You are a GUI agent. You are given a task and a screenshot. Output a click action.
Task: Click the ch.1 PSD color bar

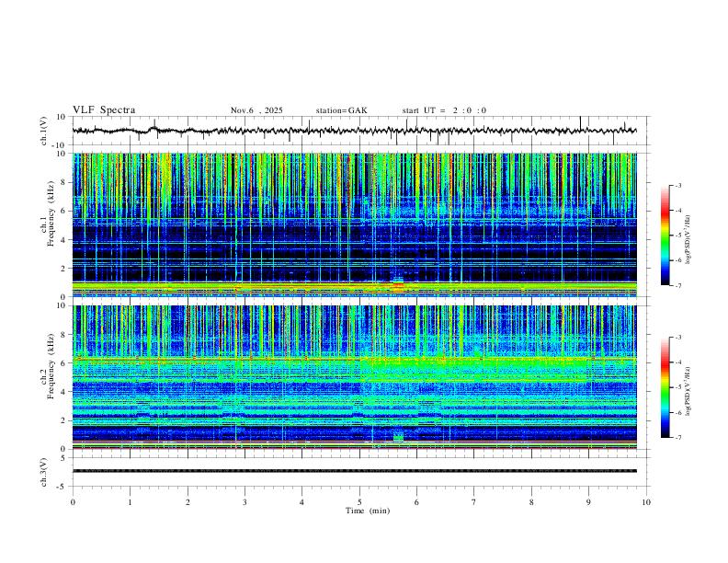tap(665, 236)
